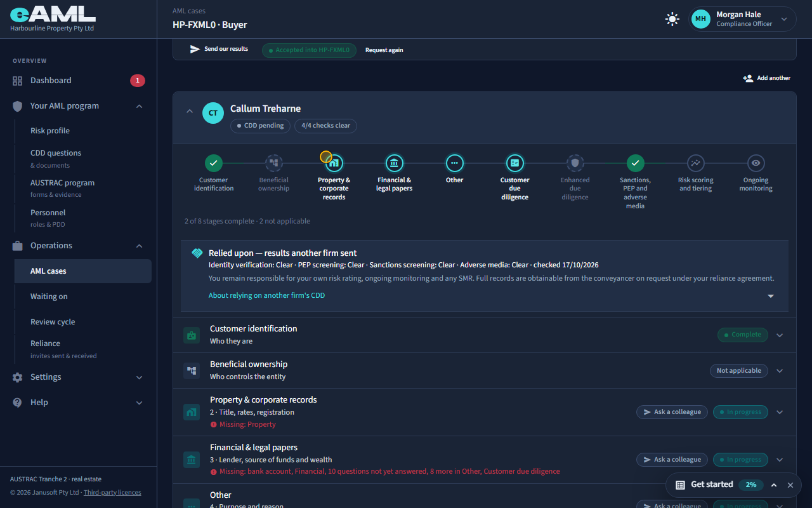Expand the Customer identification row chevron

tap(780, 335)
